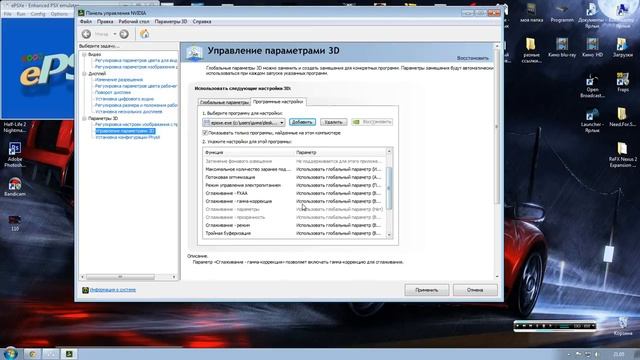Open the Fraps desktop icon
The height and width of the screenshot is (360, 640).
point(623,82)
